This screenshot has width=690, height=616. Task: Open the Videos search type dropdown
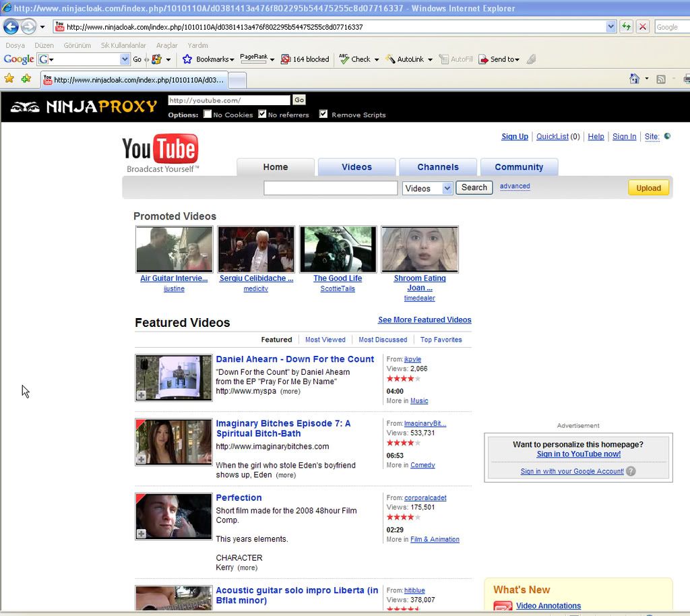(x=427, y=188)
